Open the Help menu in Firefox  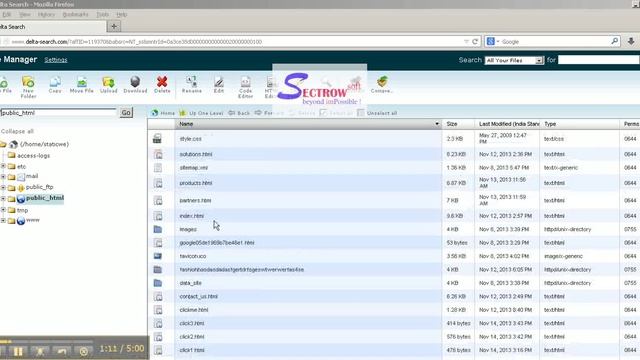[x=122, y=15]
